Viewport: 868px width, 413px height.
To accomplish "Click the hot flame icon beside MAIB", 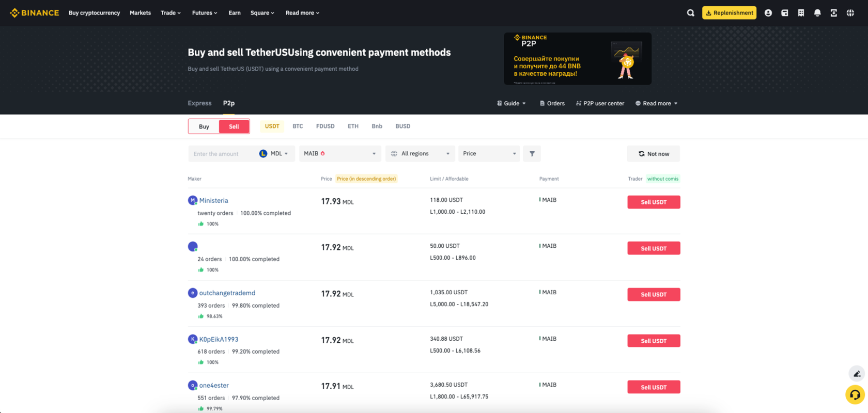I will click(x=323, y=153).
